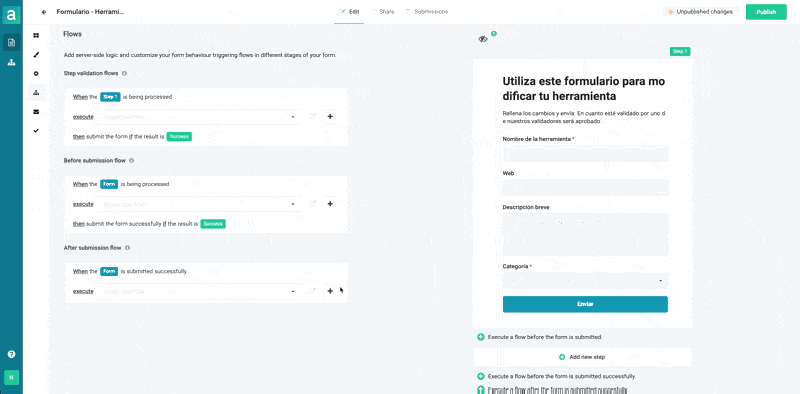Screen dimensions: 800x394
Task: Open the After submission execute flow dropdown
Action: point(199,291)
